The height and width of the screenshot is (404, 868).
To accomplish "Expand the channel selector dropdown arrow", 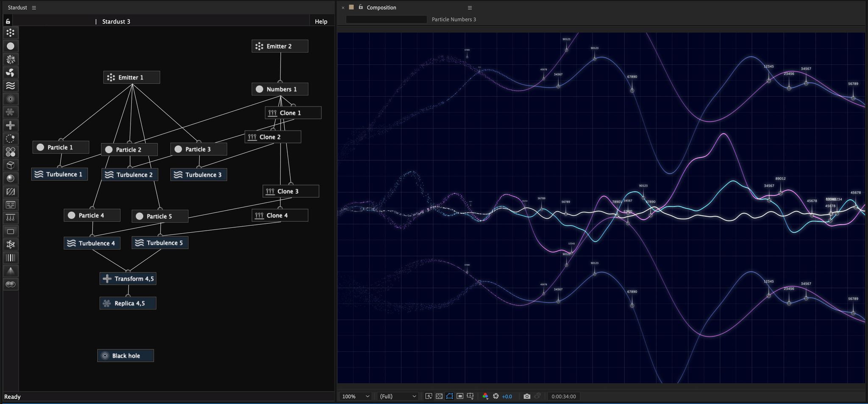I will [487, 399].
